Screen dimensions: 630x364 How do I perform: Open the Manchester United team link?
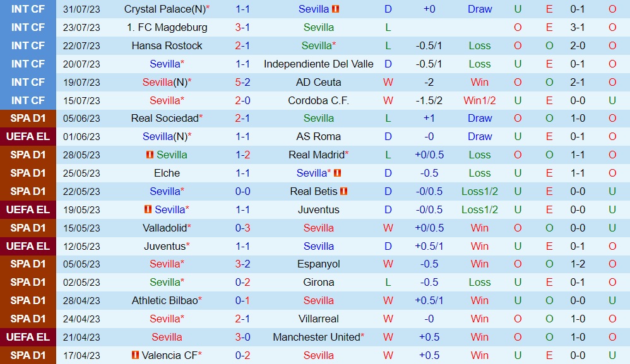(x=316, y=338)
